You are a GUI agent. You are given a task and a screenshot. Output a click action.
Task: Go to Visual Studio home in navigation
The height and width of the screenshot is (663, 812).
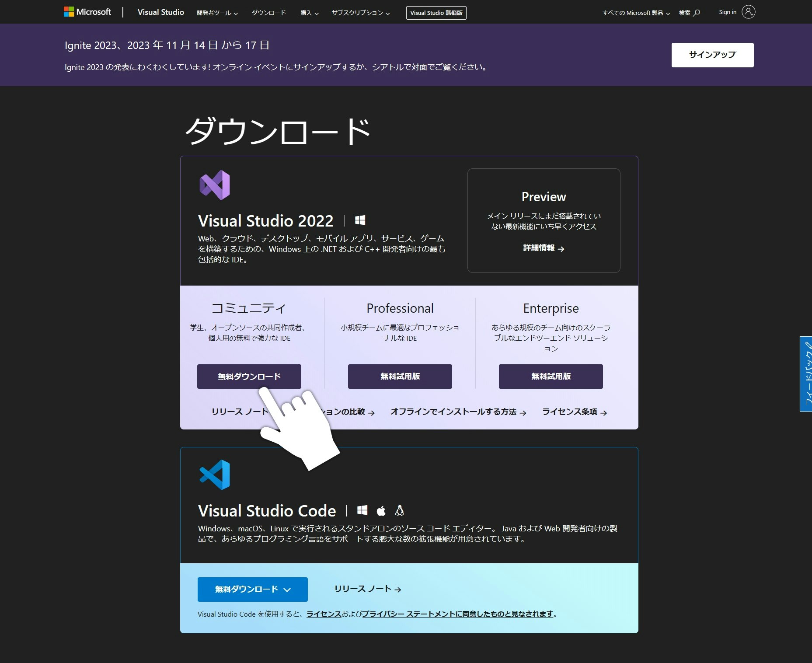tap(161, 12)
